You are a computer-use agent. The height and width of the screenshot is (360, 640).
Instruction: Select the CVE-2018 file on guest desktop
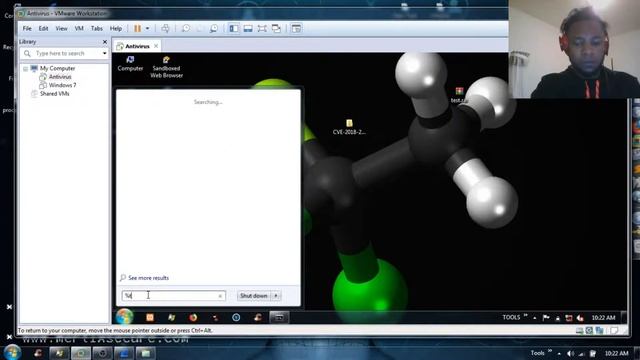point(349,127)
